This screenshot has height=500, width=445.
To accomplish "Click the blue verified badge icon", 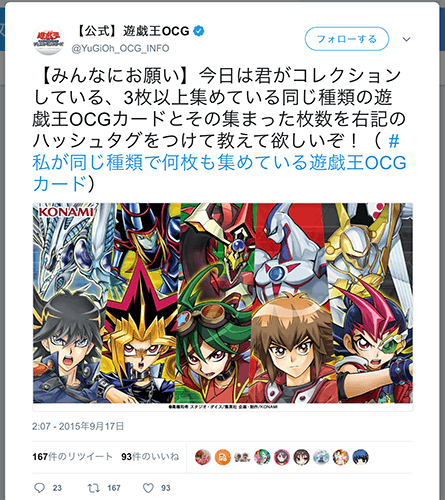I will tap(199, 31).
